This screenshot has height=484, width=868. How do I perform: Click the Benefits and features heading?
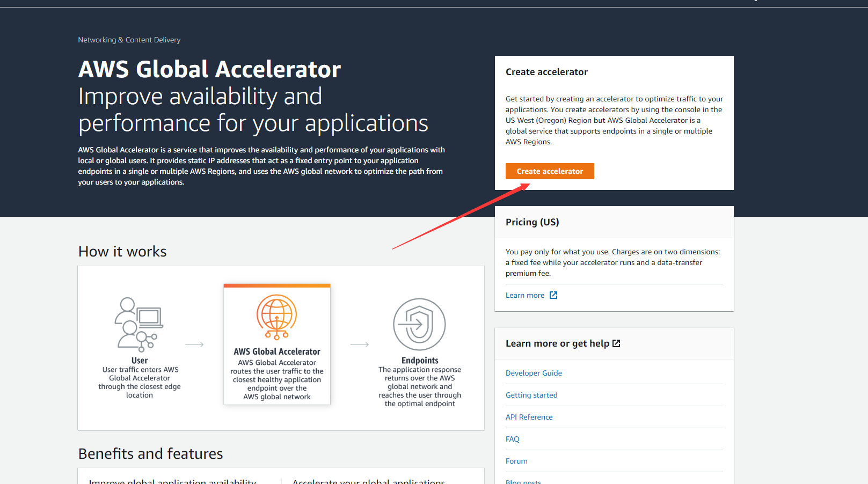tap(150, 453)
